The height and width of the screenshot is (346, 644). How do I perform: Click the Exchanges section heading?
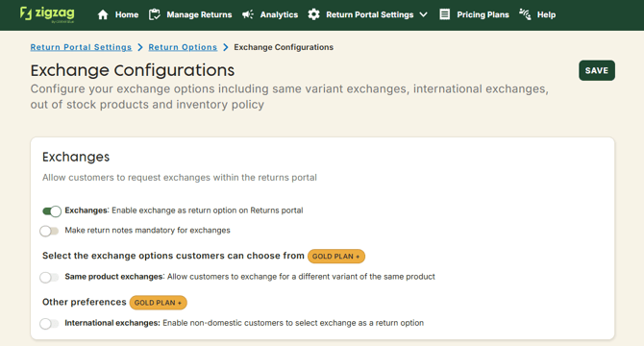click(76, 157)
